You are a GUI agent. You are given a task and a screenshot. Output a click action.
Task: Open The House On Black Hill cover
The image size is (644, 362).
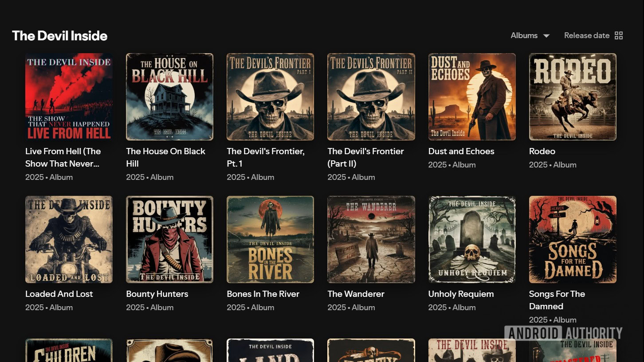click(169, 97)
